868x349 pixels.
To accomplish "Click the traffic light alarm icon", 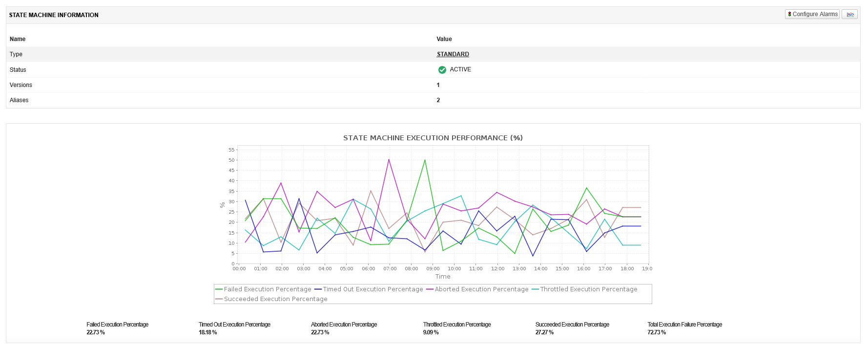I will point(789,14).
